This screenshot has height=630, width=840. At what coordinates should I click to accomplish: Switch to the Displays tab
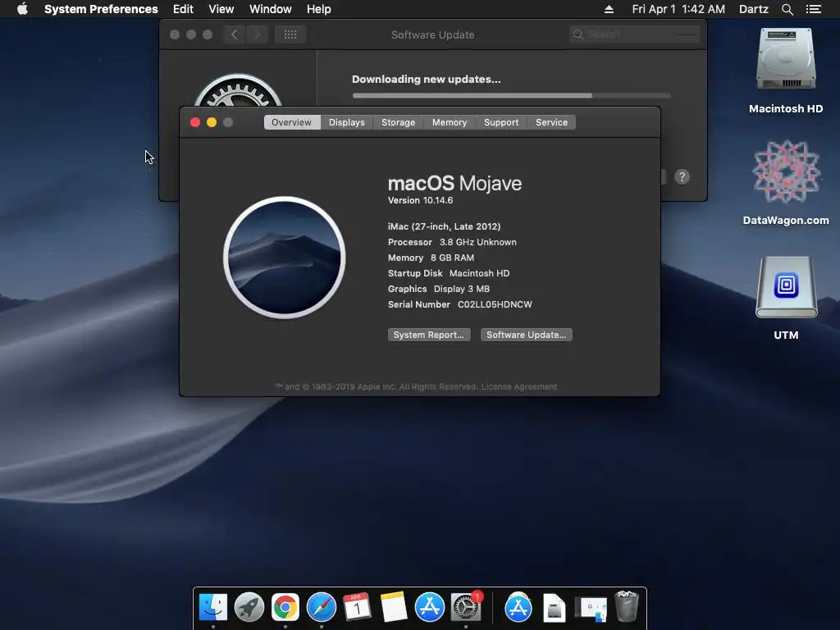pos(347,122)
